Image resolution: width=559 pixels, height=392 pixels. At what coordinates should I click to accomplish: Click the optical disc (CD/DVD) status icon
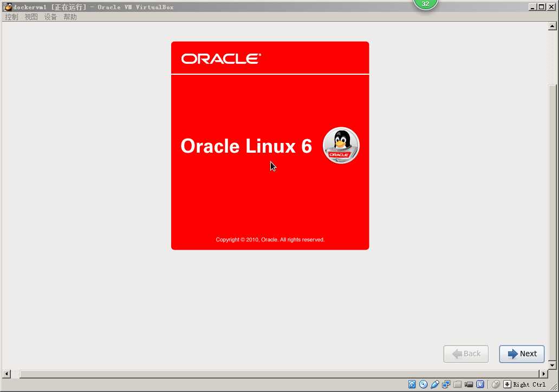tap(423, 384)
